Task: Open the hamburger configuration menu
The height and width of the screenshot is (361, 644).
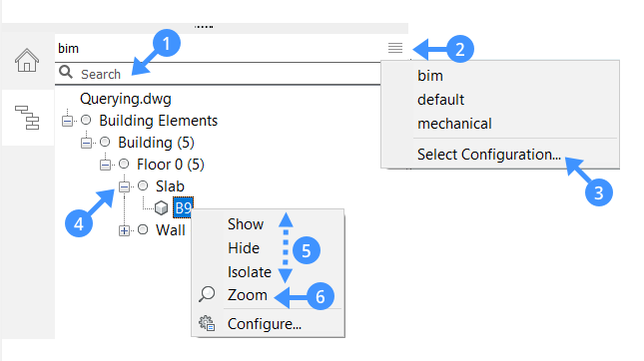Action: (395, 48)
